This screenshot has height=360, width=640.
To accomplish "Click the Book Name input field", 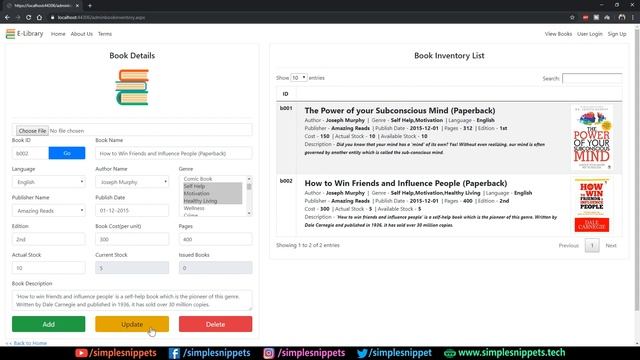I will [x=173, y=153].
